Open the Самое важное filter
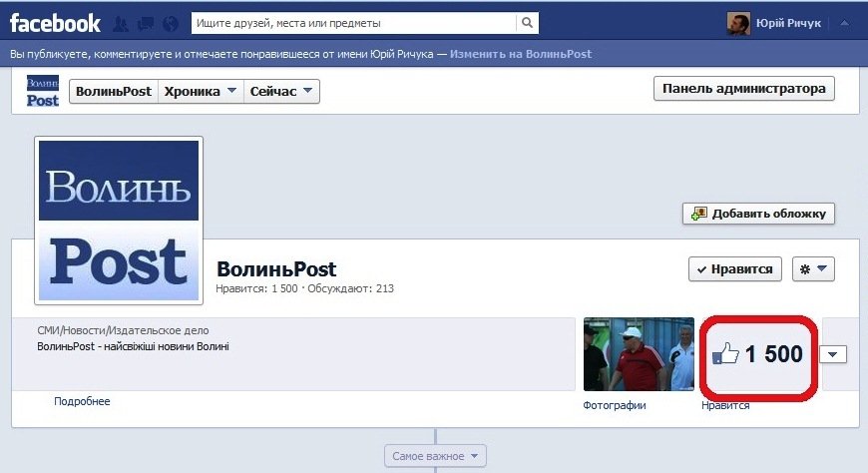Screen dimensions: 868x473 435,456
